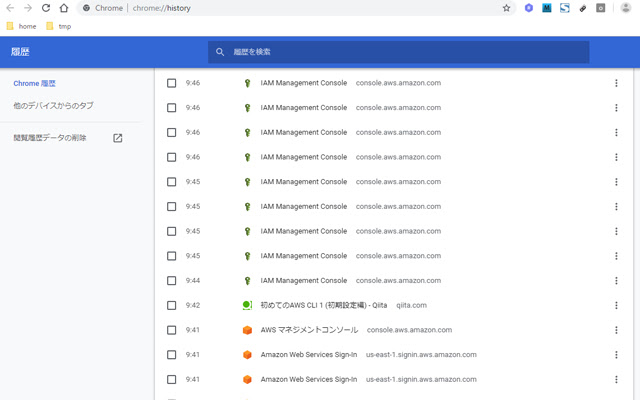The width and height of the screenshot is (640, 400).
Task: Open the more actions menu for 9:44 IAM entry
Action: [x=616, y=280]
